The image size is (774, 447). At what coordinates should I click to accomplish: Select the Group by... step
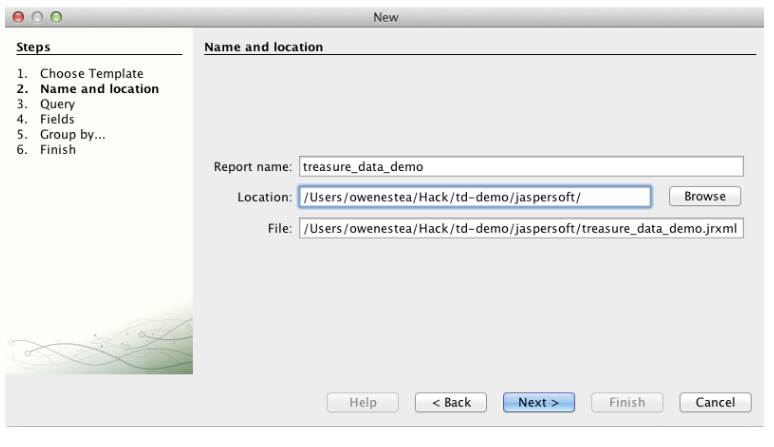click(x=72, y=134)
